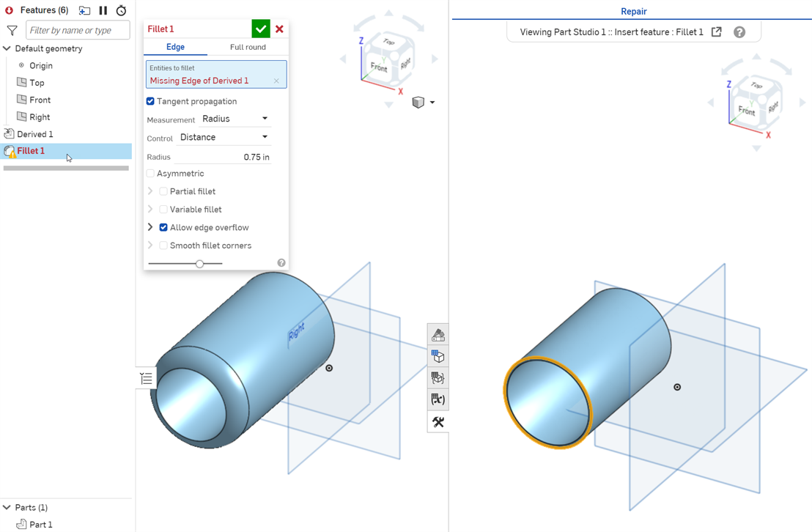Screen dimensions: 812x532
Task: Select Derived 1 in feature list
Action: [x=35, y=134]
